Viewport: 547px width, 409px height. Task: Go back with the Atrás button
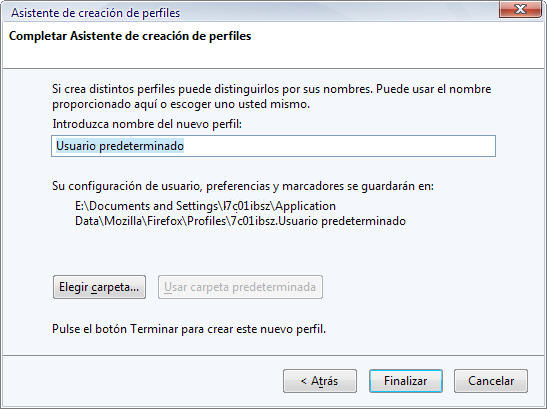click(320, 381)
